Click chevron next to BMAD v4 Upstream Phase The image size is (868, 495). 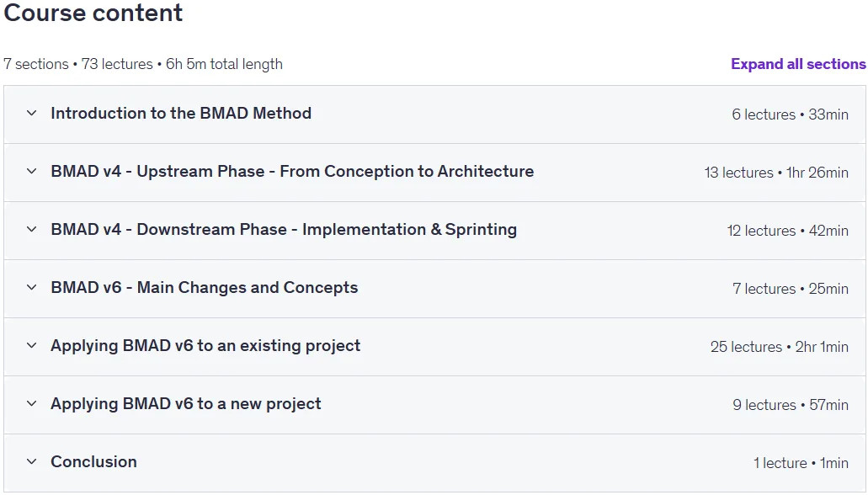[x=31, y=172]
